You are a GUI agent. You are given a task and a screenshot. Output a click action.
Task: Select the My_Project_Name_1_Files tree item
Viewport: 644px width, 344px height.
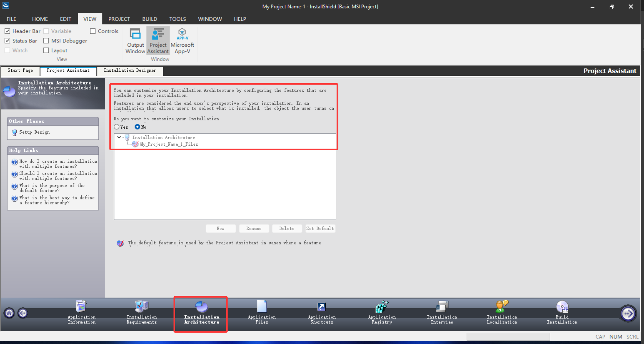click(169, 144)
